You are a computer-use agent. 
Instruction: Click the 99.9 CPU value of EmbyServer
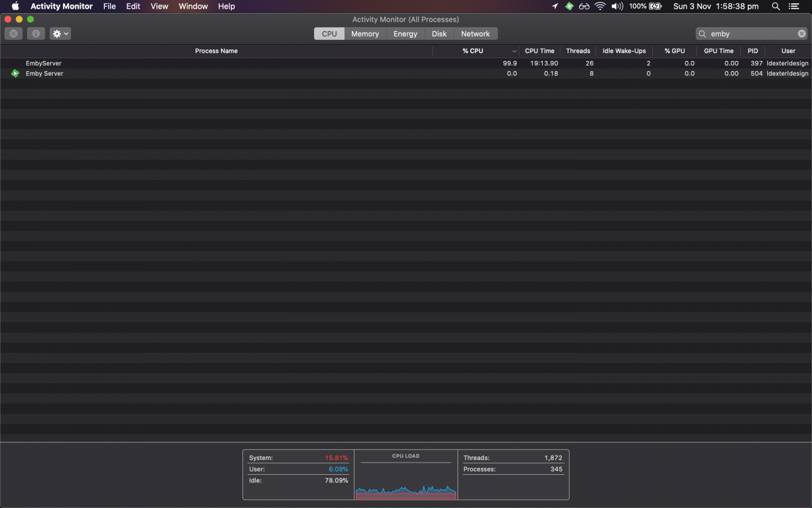[x=510, y=63]
